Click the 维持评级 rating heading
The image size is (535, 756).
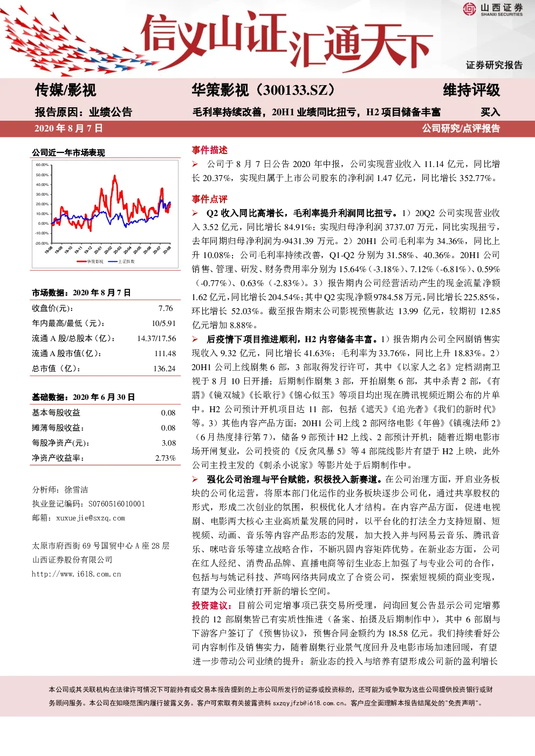coord(471,90)
